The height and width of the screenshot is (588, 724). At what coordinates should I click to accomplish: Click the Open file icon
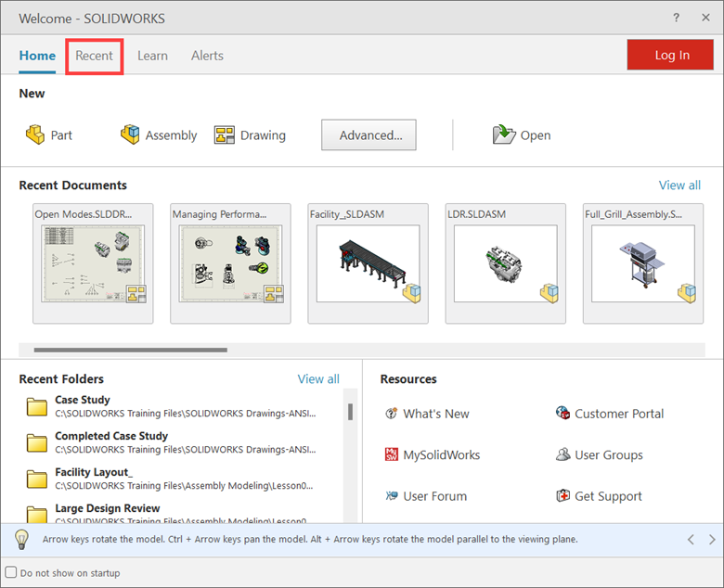[x=504, y=134]
